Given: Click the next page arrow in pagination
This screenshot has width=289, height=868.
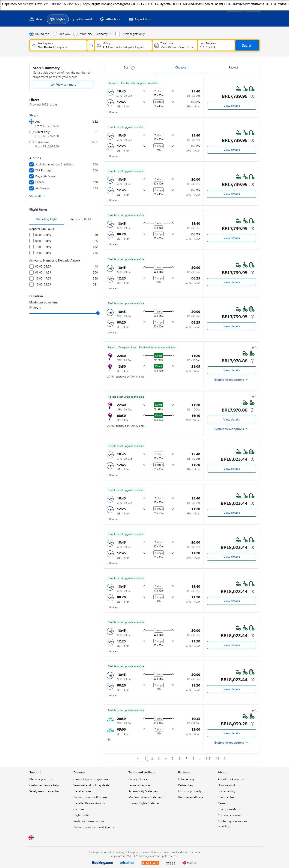Looking at the screenshot, I should 225,758.
